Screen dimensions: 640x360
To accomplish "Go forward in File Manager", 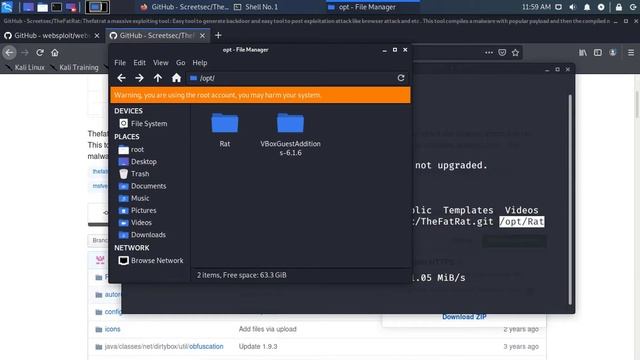I will (139, 78).
